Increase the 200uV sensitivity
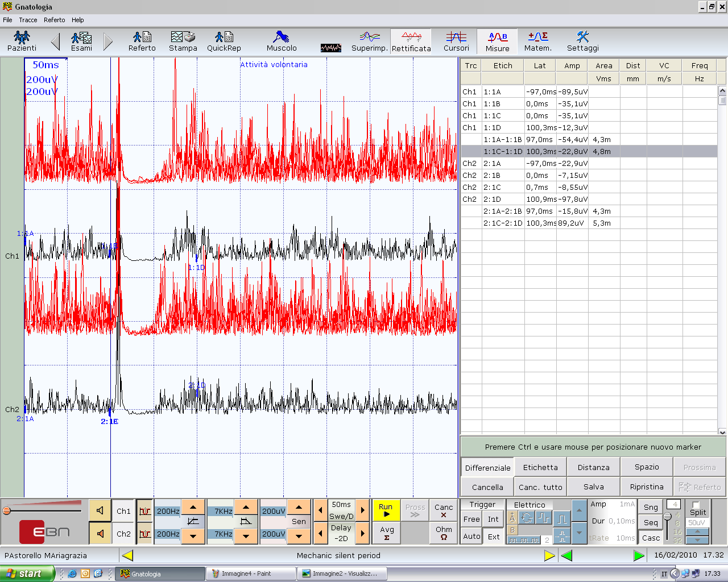Viewport: 728px width, 582px height. (299, 507)
